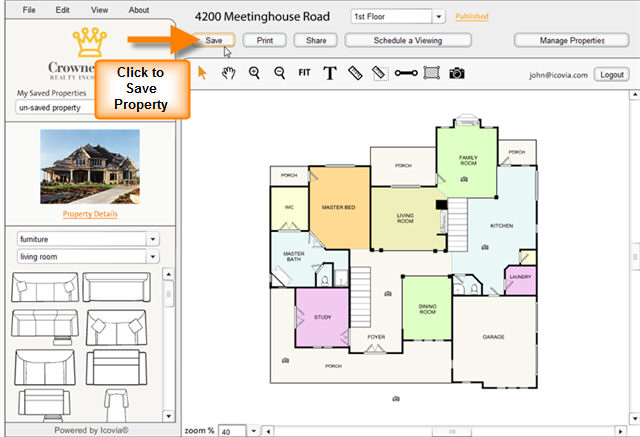Choose the first ruler measuring tool

pyautogui.click(x=355, y=73)
